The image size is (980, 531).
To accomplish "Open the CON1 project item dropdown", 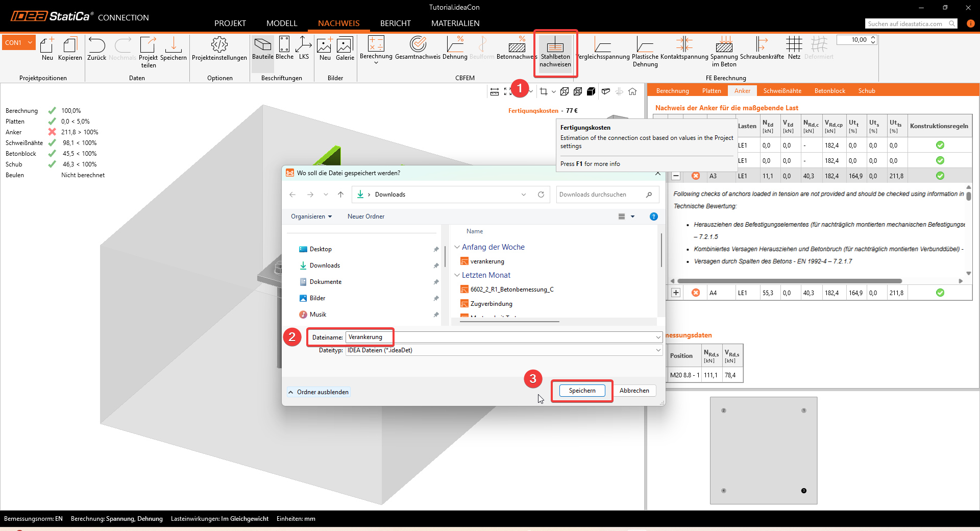I will [x=30, y=42].
